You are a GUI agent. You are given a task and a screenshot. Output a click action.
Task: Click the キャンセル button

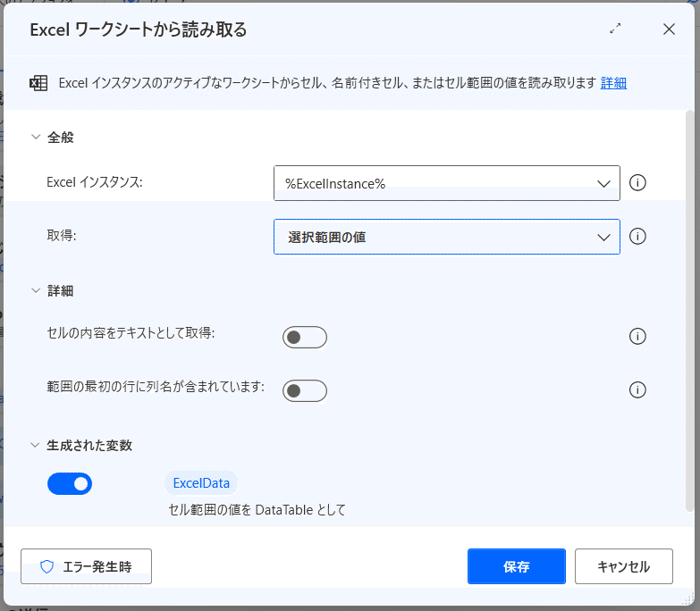[x=624, y=566]
